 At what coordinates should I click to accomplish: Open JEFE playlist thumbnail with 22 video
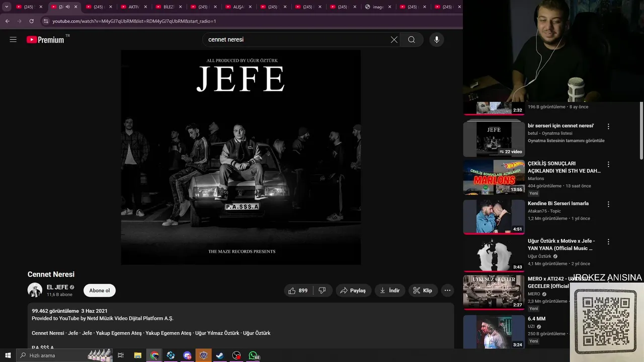pyautogui.click(x=494, y=139)
